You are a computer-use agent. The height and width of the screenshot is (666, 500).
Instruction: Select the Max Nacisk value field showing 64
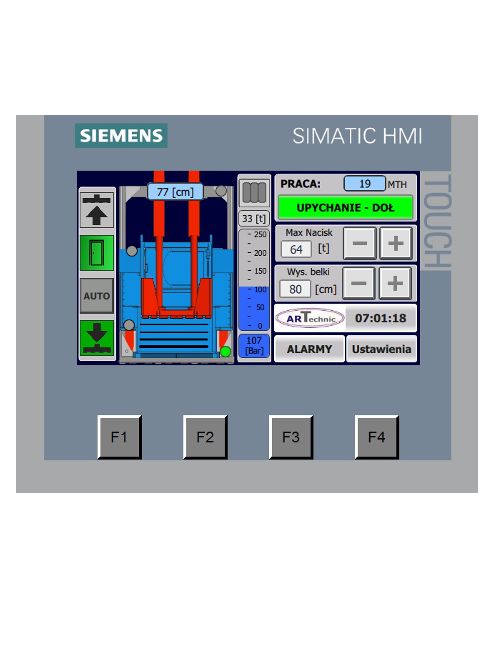[296, 249]
